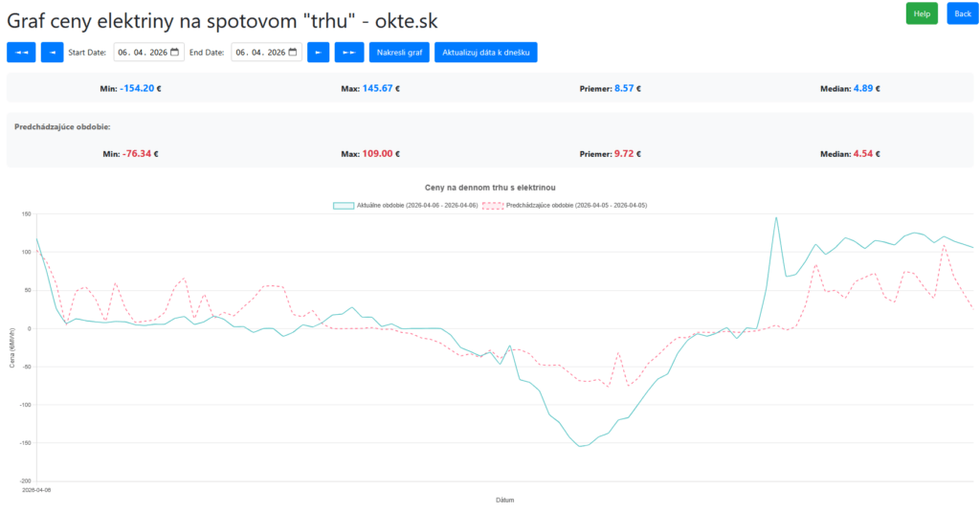The image size is (980, 513).
Task: Click the peak point of the teal line
Action: pyautogui.click(x=776, y=217)
